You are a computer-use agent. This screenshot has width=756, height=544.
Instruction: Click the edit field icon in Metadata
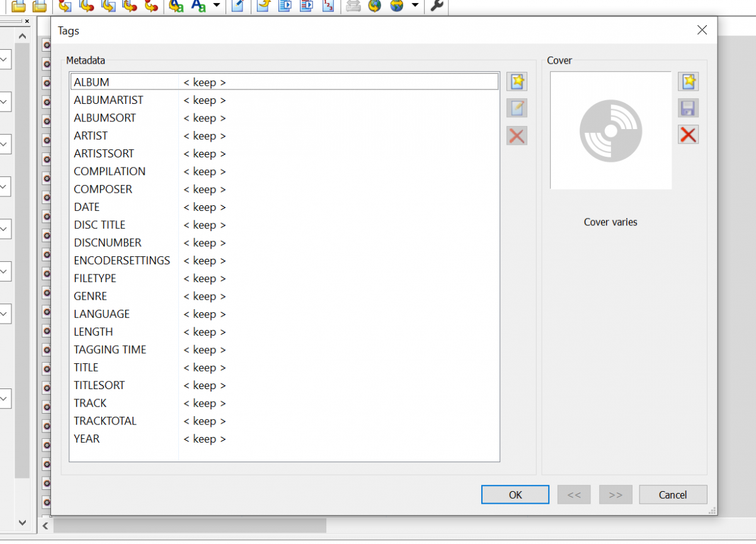pyautogui.click(x=517, y=108)
